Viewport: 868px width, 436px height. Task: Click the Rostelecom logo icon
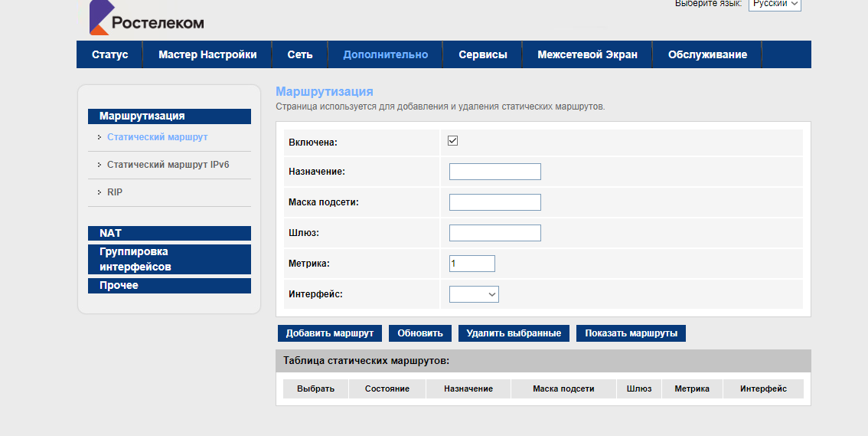[100, 18]
